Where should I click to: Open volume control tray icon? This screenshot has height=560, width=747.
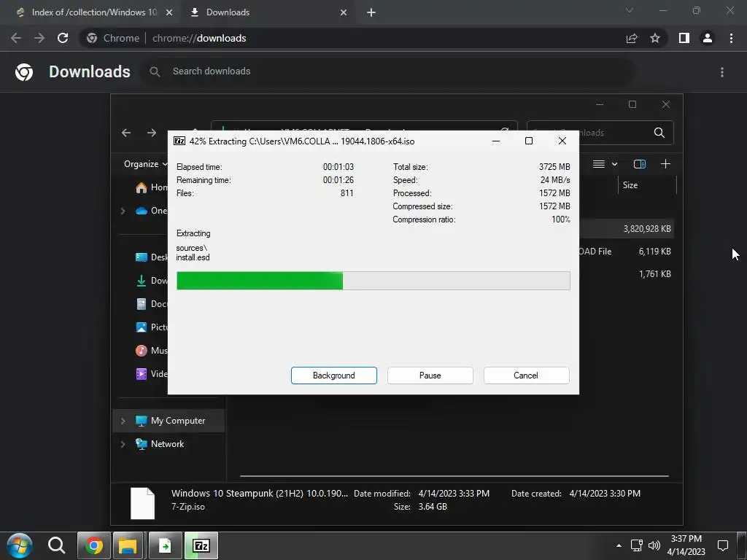coord(654,545)
